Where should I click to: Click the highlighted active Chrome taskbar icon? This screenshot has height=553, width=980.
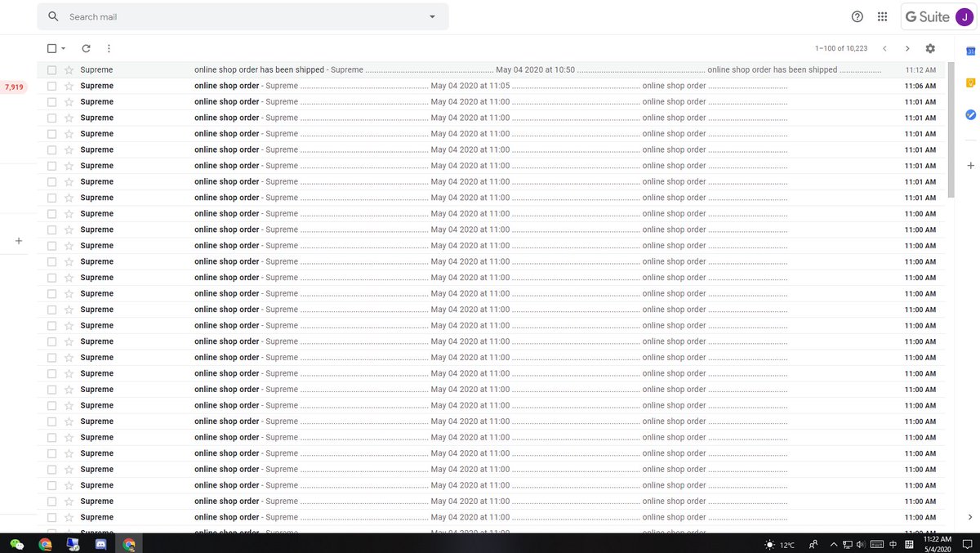(x=129, y=544)
